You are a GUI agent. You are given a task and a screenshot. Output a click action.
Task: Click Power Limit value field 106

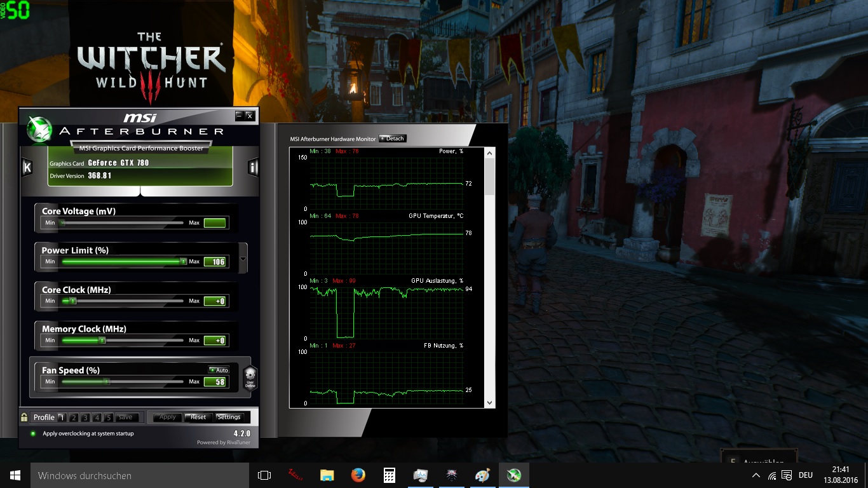click(x=215, y=262)
